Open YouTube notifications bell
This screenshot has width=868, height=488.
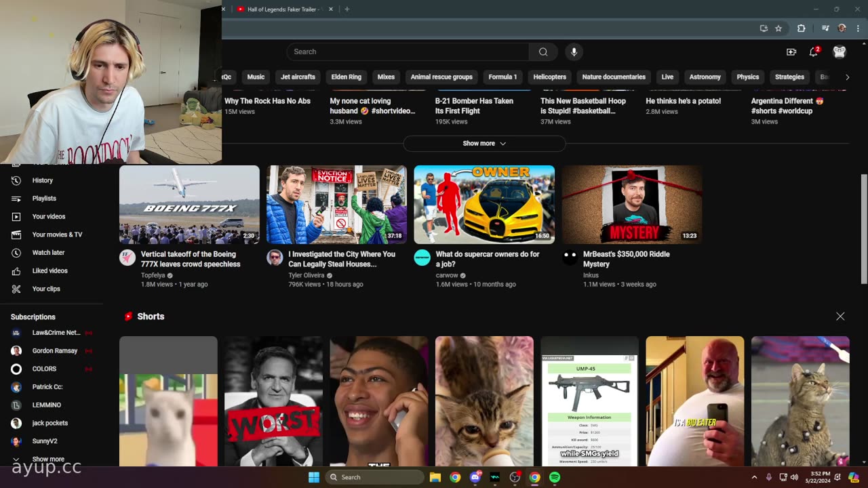coord(814,52)
